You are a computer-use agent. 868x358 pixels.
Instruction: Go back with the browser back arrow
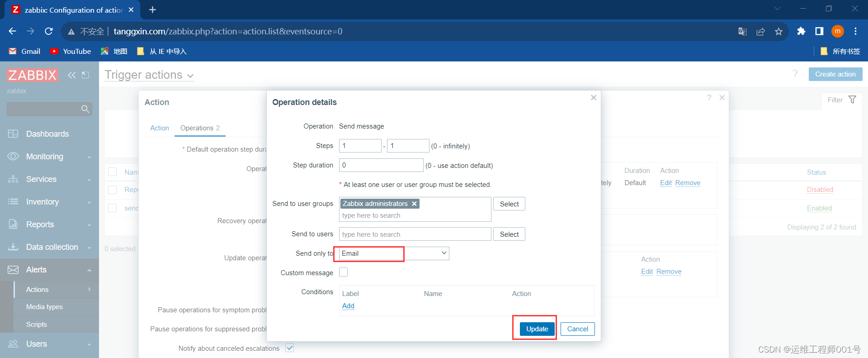[x=12, y=31]
